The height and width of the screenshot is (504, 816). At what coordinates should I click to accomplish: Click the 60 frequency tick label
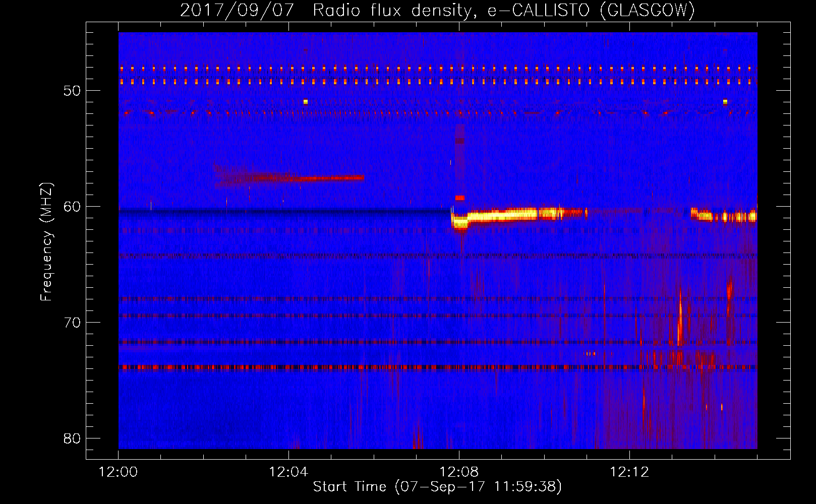72,207
